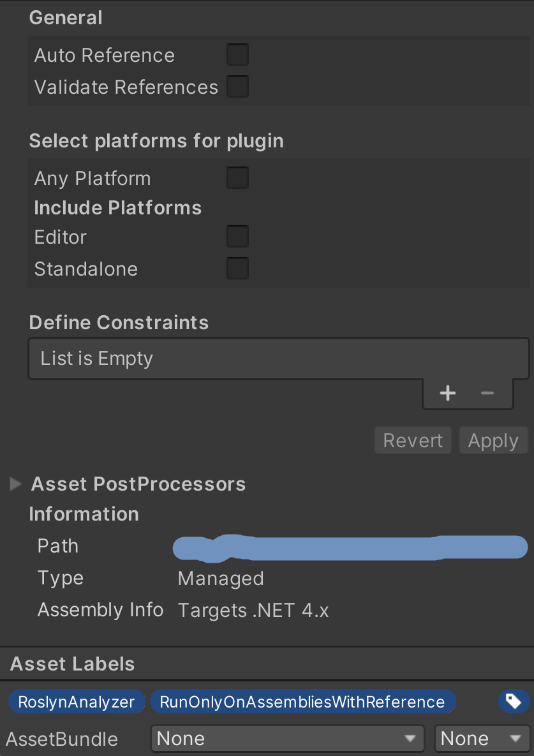Screen dimensions: 534x756
Task: Select the RoslynAnalyzer asset label
Action: [x=76, y=701]
